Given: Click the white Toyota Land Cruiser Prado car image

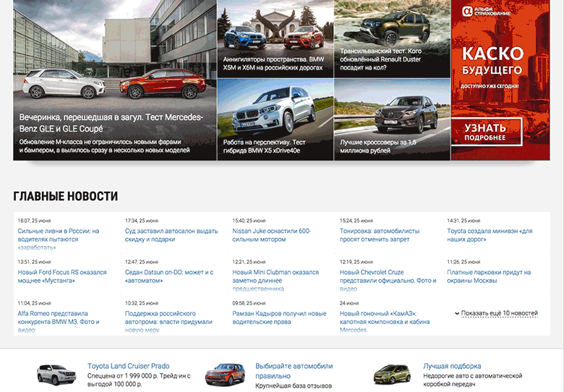Looking at the screenshot, I should point(56,375).
